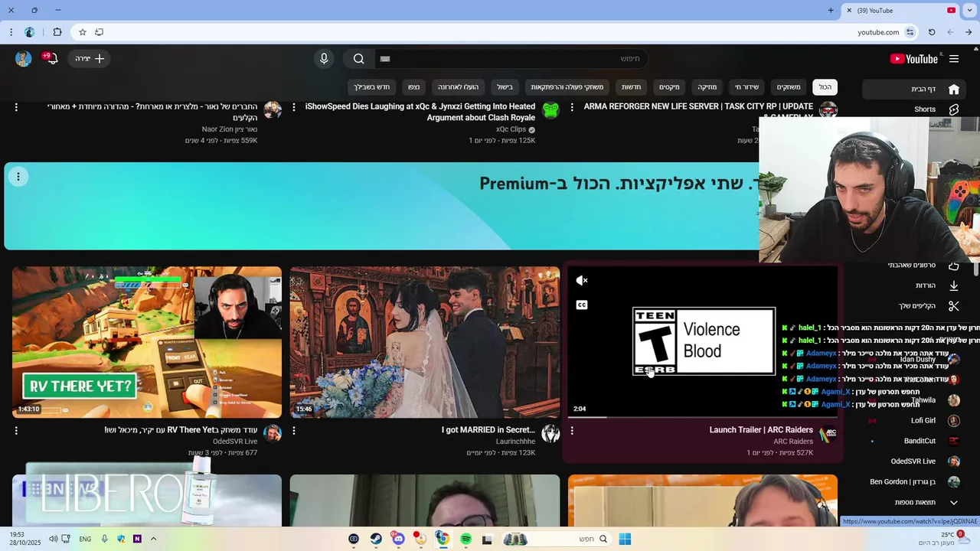
Task: Select the 'חדש בשבילך' filter chip
Action: pos(372,87)
